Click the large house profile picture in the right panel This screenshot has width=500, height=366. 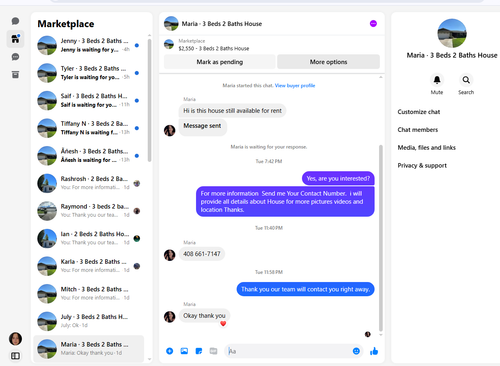(452, 33)
